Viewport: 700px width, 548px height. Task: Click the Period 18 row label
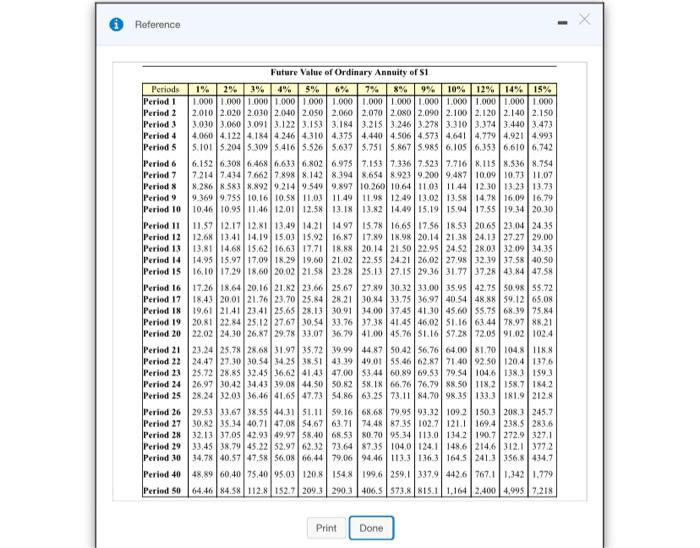[x=162, y=311]
